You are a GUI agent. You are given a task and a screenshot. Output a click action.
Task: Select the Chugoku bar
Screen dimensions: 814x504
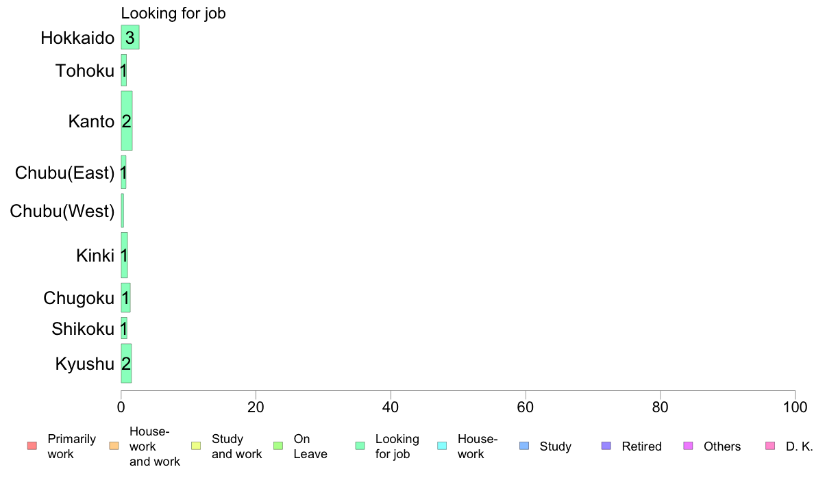pos(125,298)
